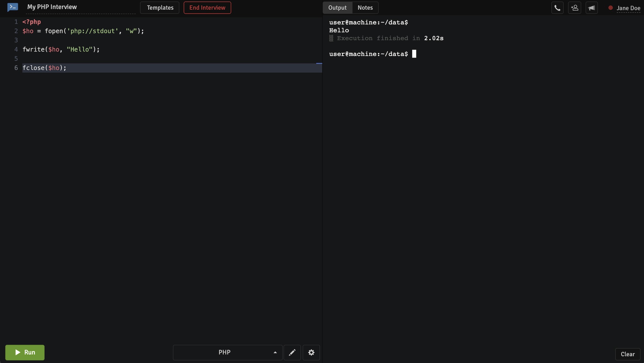
Task: Click the red status dot beside Jane Doe
Action: pyautogui.click(x=610, y=8)
